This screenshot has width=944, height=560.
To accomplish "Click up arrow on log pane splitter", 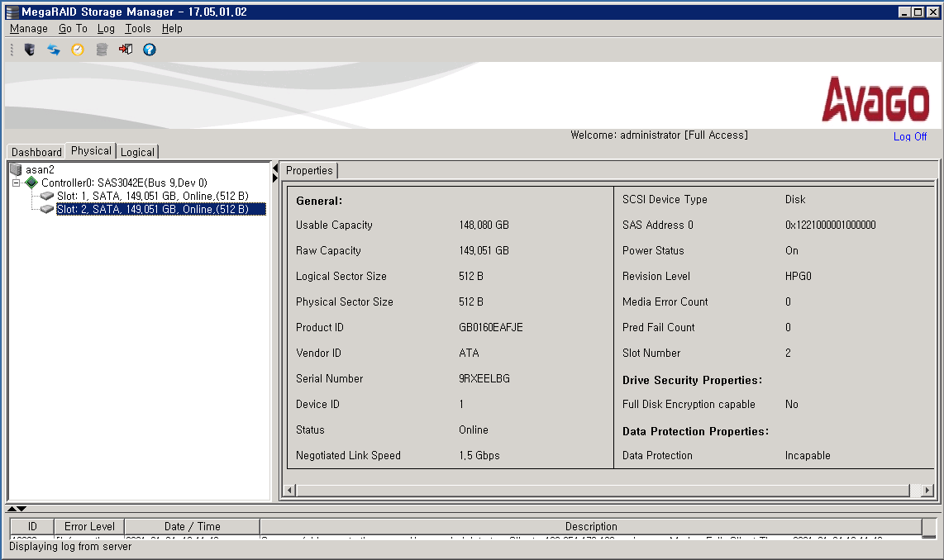I will (12, 509).
